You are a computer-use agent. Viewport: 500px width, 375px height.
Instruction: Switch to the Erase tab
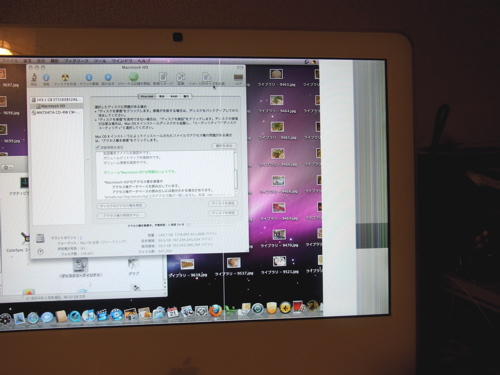(x=162, y=96)
